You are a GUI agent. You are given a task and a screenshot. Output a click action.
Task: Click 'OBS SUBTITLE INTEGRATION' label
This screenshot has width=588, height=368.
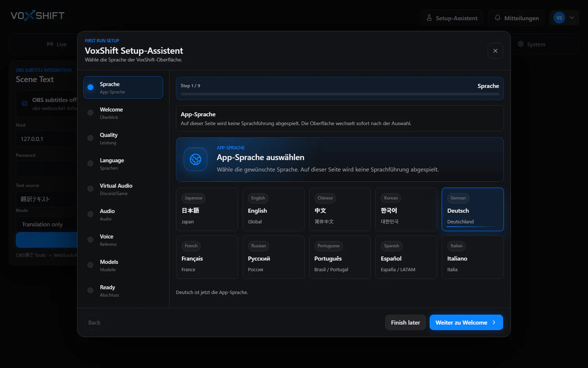[x=44, y=70]
